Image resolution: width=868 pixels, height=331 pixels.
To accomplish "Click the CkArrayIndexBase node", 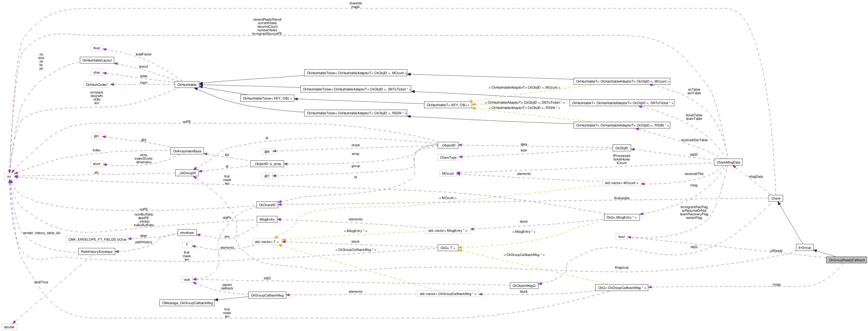I will pos(187,151).
